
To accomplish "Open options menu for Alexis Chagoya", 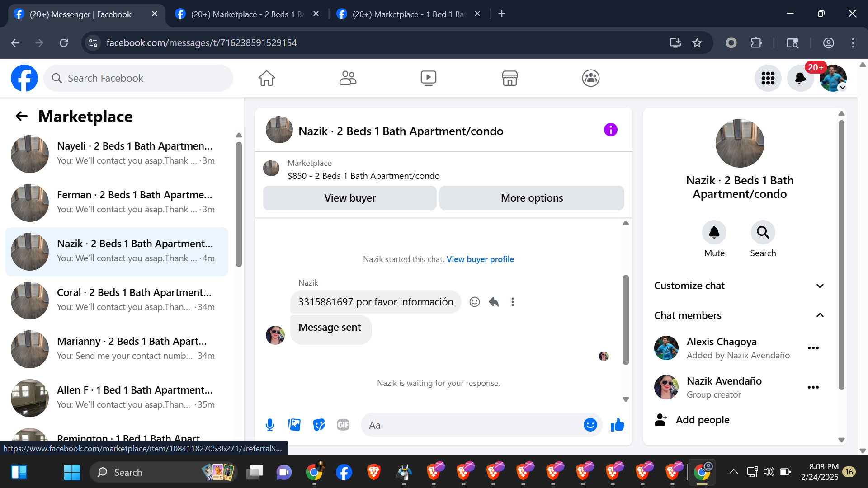I will 813,348.
